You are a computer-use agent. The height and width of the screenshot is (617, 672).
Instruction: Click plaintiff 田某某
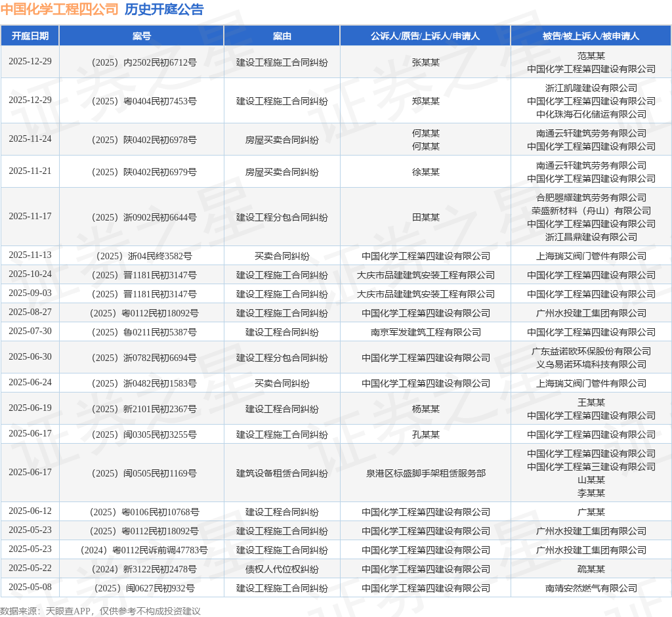425,217
